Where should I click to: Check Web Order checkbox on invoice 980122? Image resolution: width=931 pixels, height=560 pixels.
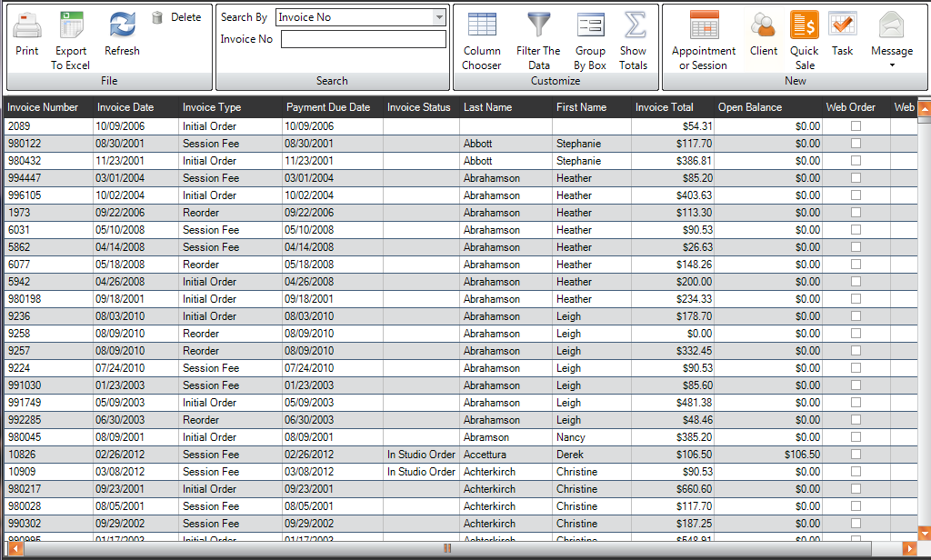855,144
